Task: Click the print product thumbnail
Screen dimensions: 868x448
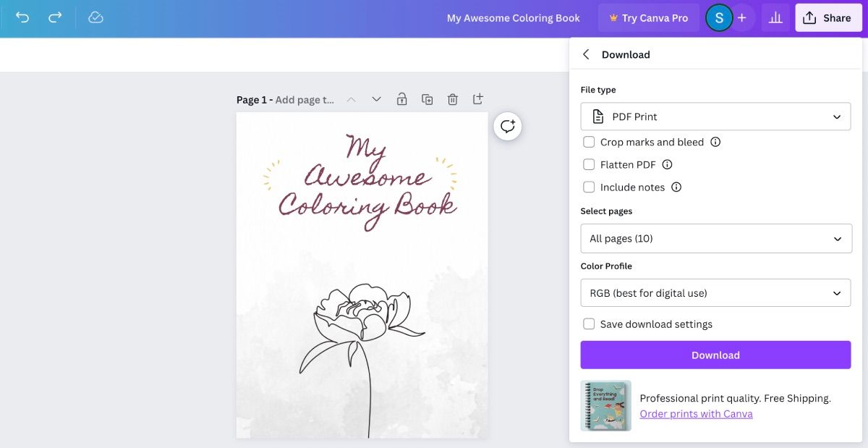Action: 605,405
